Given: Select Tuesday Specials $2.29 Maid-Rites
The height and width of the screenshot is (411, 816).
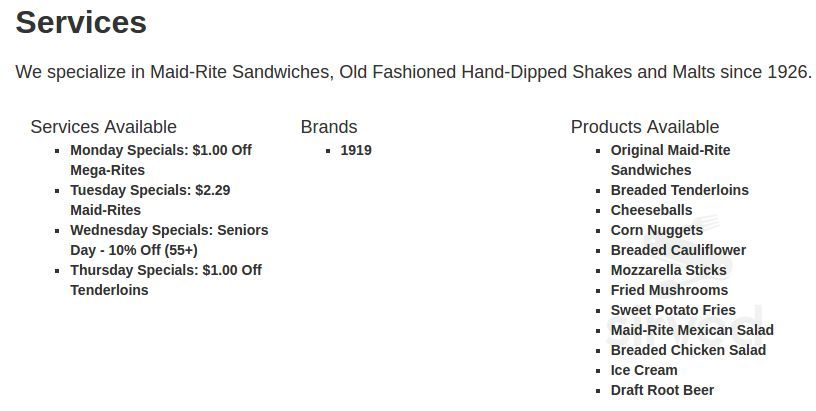Looking at the screenshot, I should pos(150,200).
